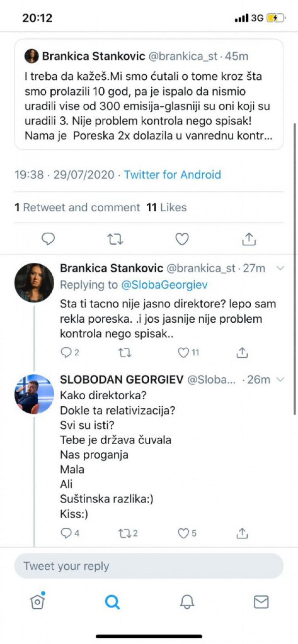The width and height of the screenshot is (298, 644).
Task: Share the main tweet
Action: [249, 239]
